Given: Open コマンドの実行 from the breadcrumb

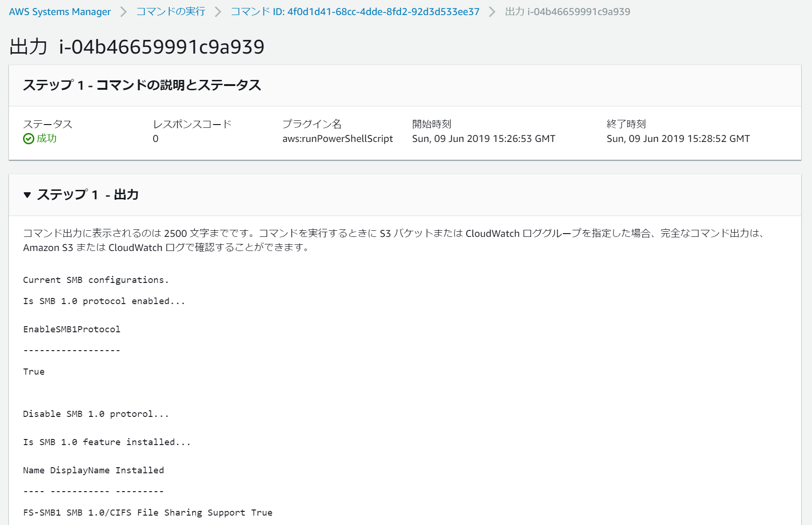Looking at the screenshot, I should pos(170,11).
